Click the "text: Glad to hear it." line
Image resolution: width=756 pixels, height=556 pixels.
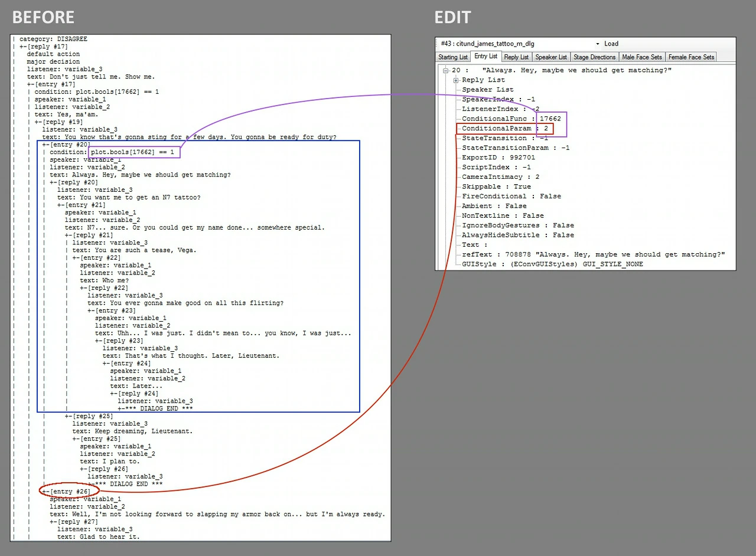point(99,537)
